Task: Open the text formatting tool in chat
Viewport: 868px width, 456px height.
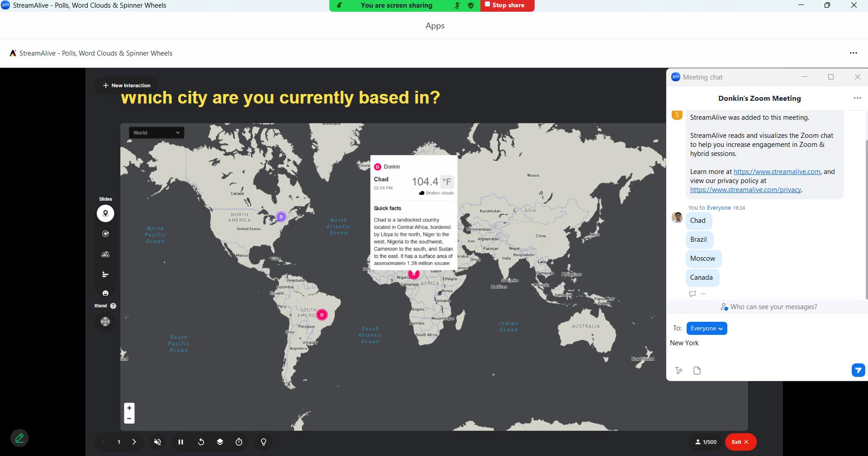Action: pyautogui.click(x=678, y=371)
